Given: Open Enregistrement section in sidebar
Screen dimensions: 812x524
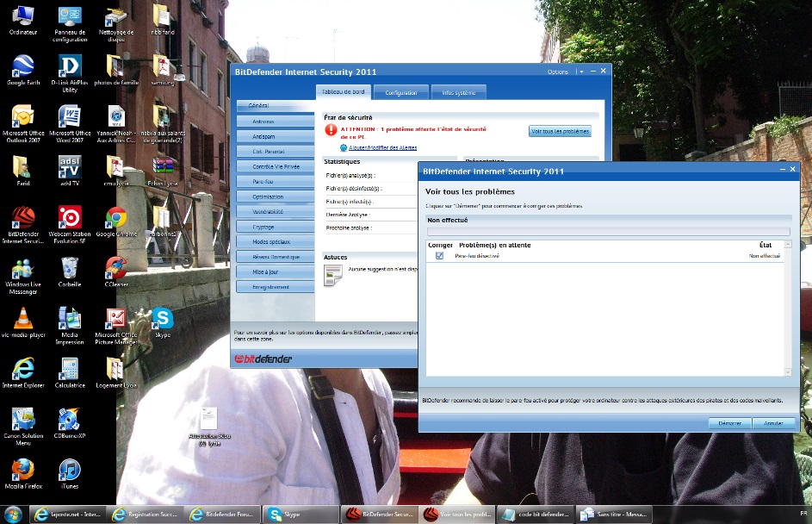Looking at the screenshot, I should click(x=275, y=287).
